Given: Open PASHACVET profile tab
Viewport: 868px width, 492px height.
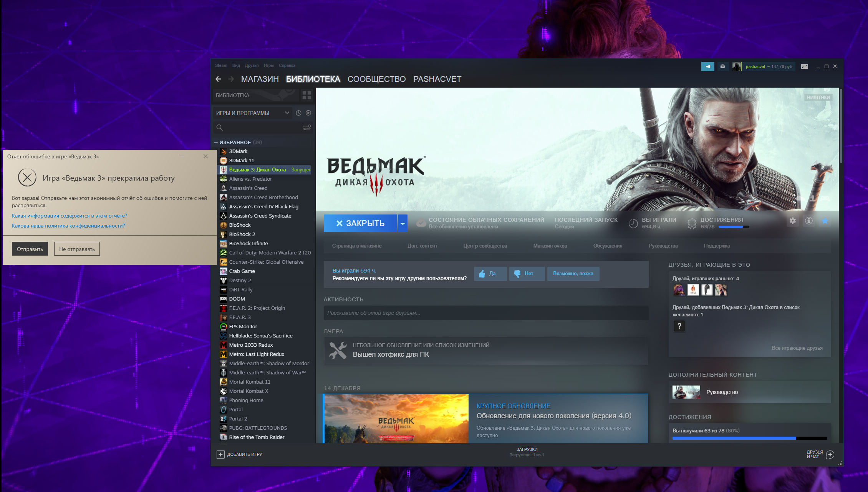Looking at the screenshot, I should click(437, 79).
